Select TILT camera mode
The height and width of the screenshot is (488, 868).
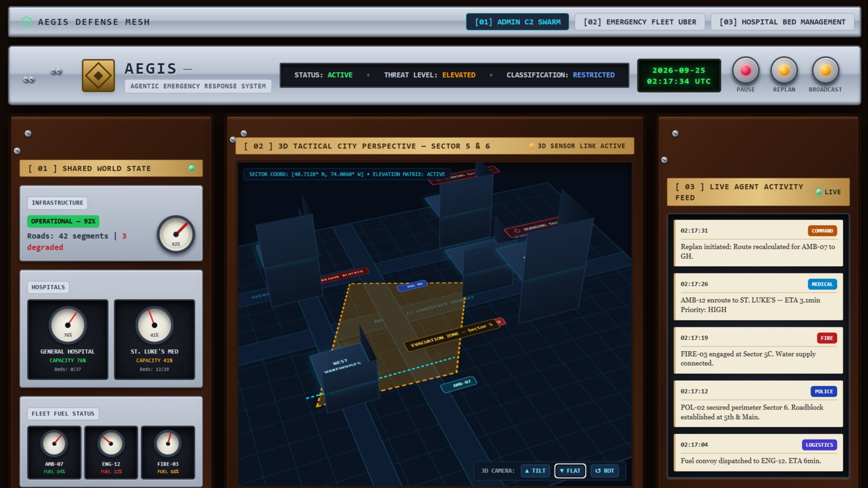[535, 471]
